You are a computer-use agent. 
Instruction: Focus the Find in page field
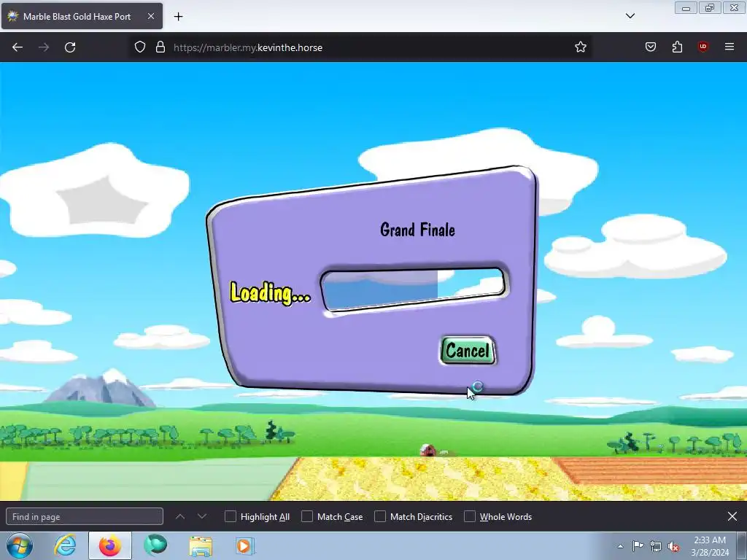[x=85, y=517]
